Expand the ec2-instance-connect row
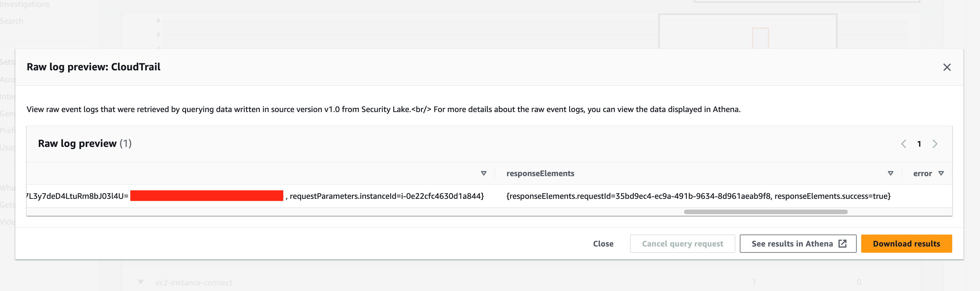Image resolution: width=980 pixels, height=291 pixels. pyautogui.click(x=140, y=282)
